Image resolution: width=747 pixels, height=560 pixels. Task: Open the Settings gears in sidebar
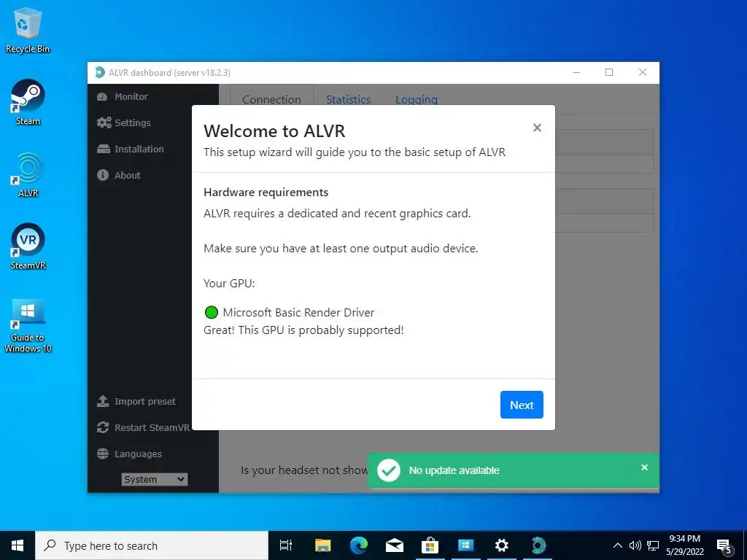pyautogui.click(x=104, y=122)
